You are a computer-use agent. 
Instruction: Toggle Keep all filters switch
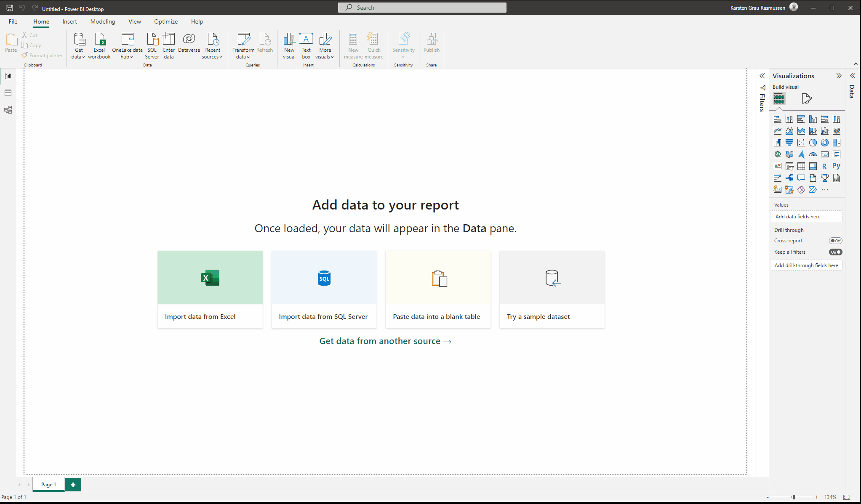click(836, 252)
